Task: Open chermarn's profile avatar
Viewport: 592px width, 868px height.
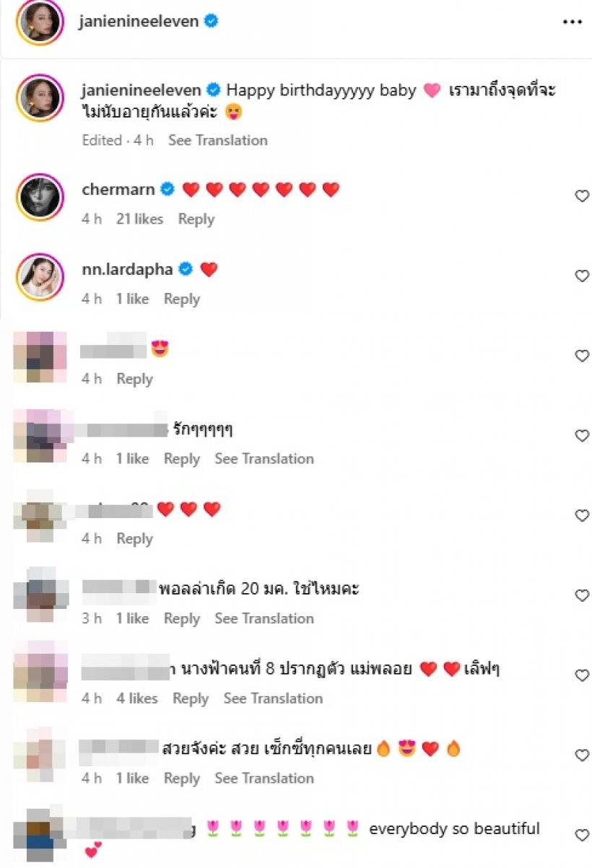Action: 40,196
